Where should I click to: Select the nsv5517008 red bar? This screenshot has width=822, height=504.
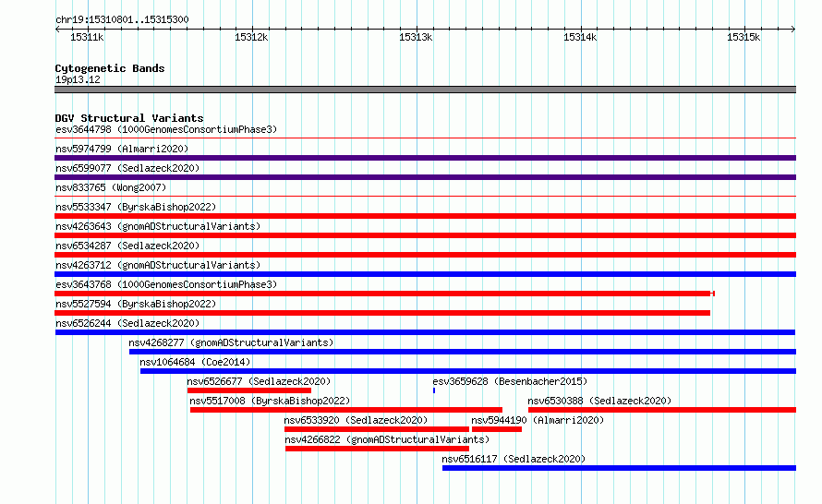[x=346, y=410]
